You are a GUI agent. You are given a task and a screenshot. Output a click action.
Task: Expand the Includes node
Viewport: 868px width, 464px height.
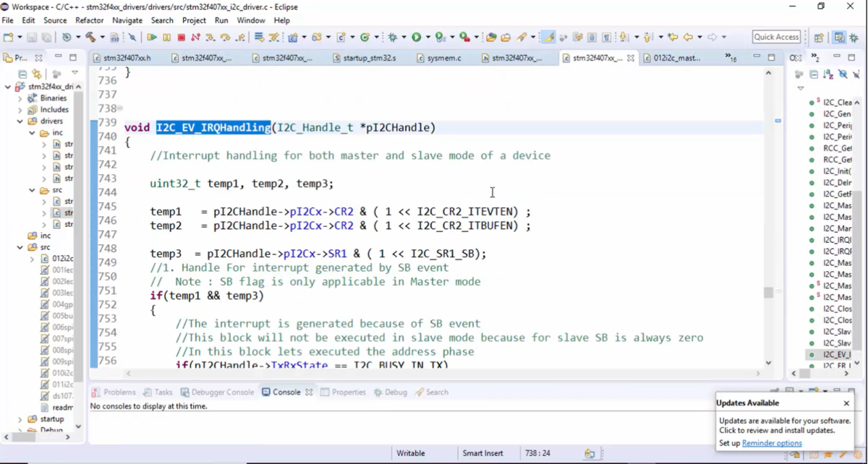20,110
